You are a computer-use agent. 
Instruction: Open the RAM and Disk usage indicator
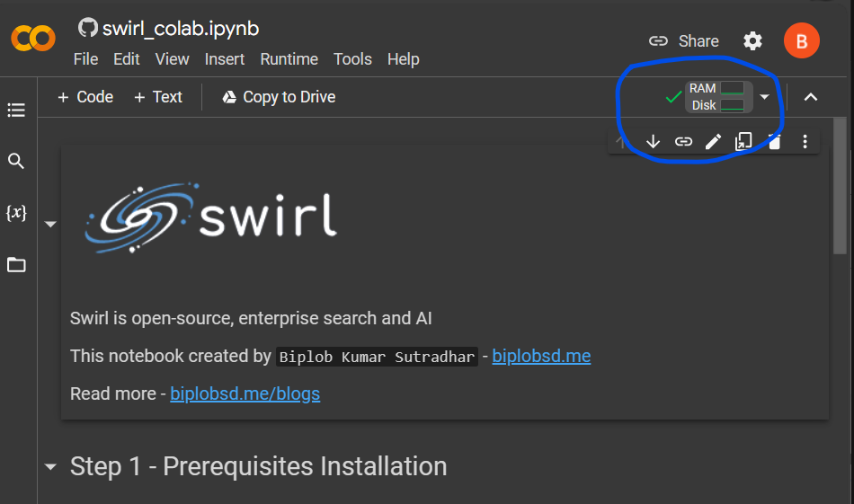(718, 97)
